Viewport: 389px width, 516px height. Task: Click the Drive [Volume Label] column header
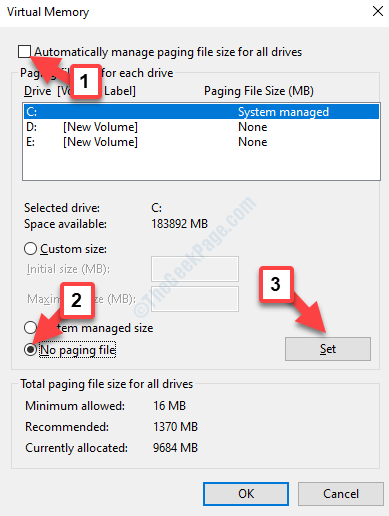click(80, 91)
